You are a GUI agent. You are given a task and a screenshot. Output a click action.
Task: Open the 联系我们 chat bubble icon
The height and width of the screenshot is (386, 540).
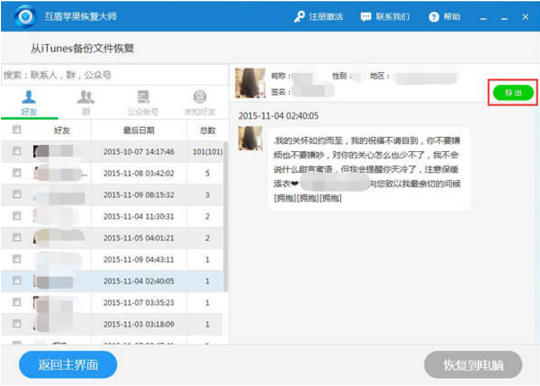click(x=366, y=17)
